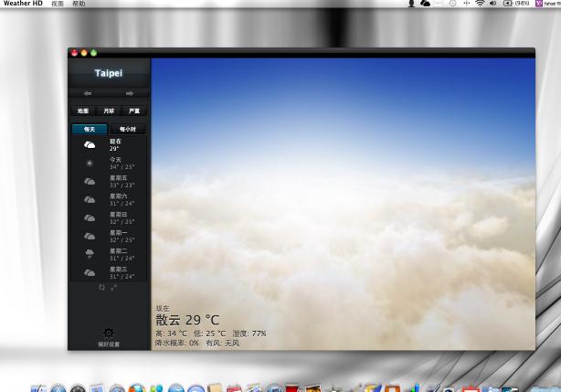This screenshot has height=392, width=561.
Task: Switch forecast to 每天 (daily) view
Action: [90, 129]
